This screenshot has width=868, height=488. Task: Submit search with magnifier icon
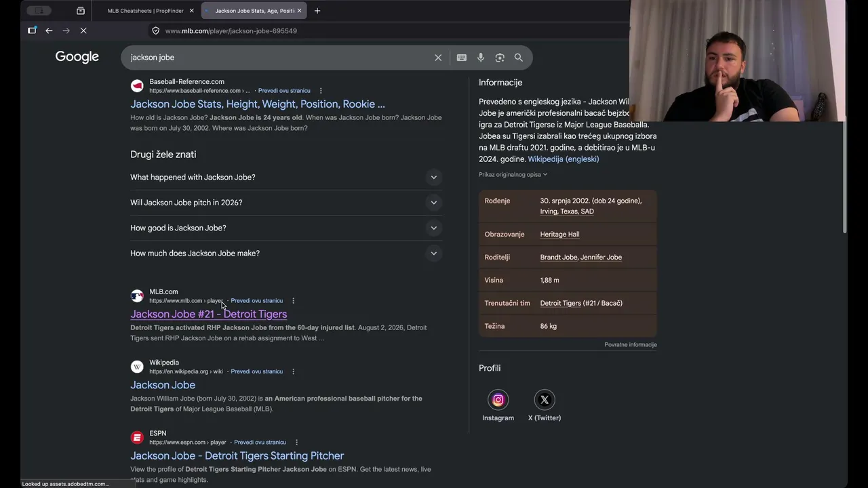pyautogui.click(x=519, y=58)
